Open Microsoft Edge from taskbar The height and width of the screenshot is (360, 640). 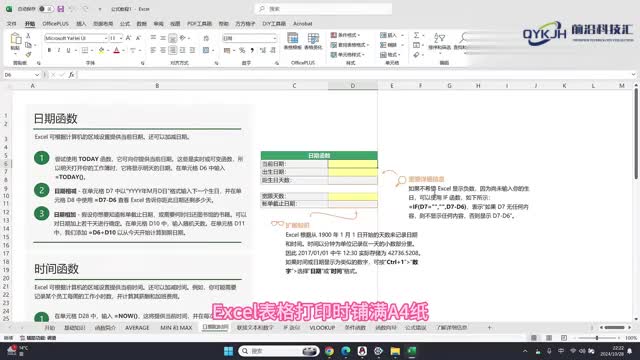pyautogui.click(x=345, y=351)
